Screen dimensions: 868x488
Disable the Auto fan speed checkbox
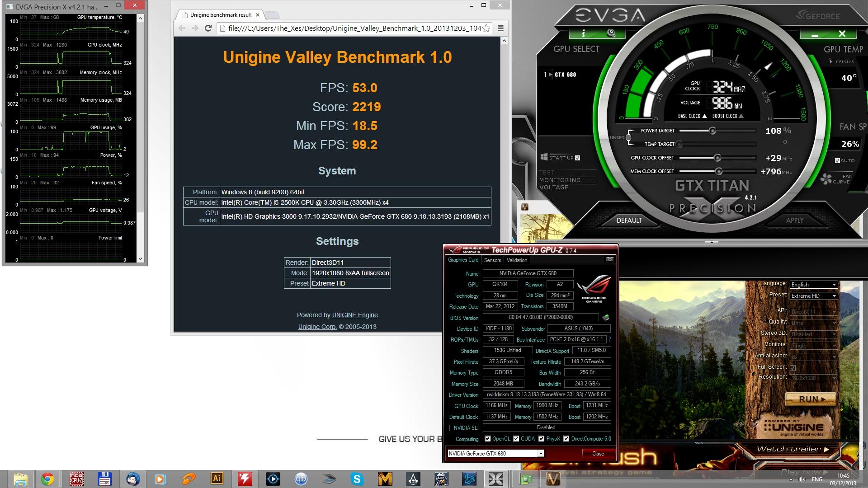[x=837, y=160]
